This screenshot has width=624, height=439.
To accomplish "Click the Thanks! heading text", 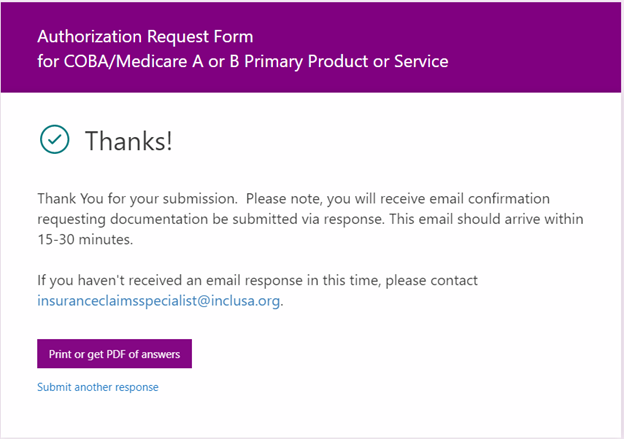I will click(x=129, y=141).
